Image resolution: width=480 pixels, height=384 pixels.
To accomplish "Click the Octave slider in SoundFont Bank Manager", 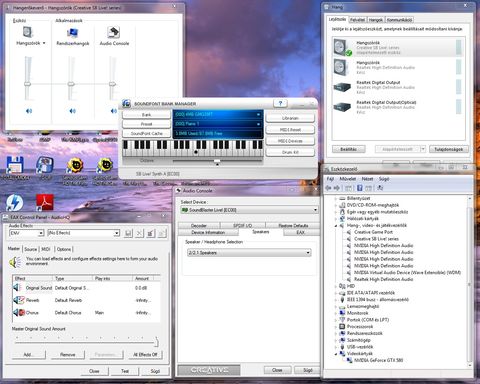I will click(217, 161).
